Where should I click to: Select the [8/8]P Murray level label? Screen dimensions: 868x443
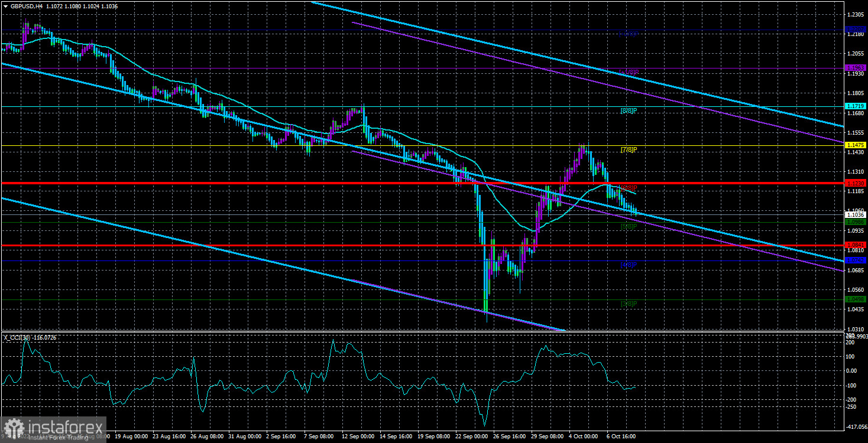629,111
